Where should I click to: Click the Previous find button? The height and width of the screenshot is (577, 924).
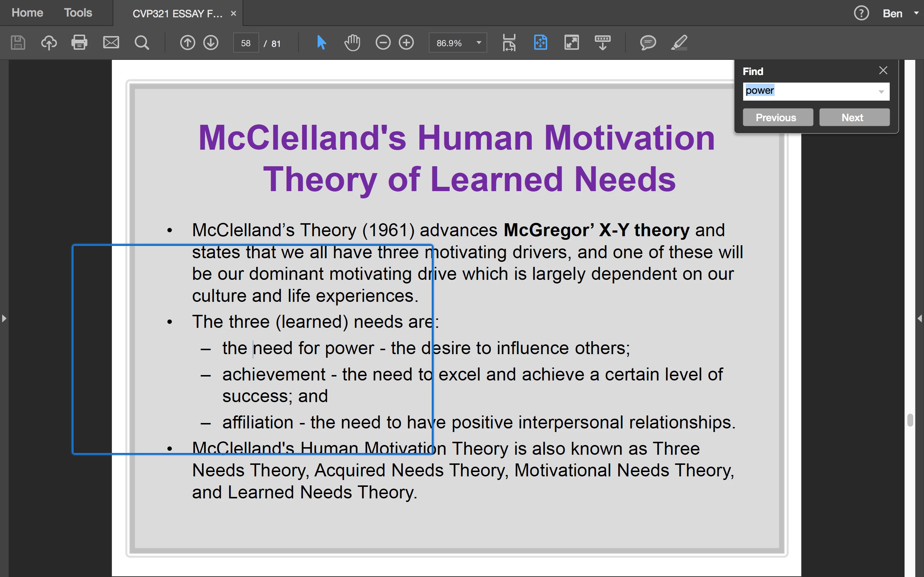[x=777, y=118]
